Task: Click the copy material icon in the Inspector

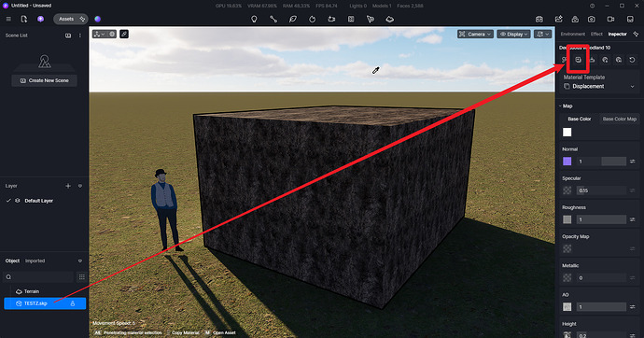Action: 605,60
